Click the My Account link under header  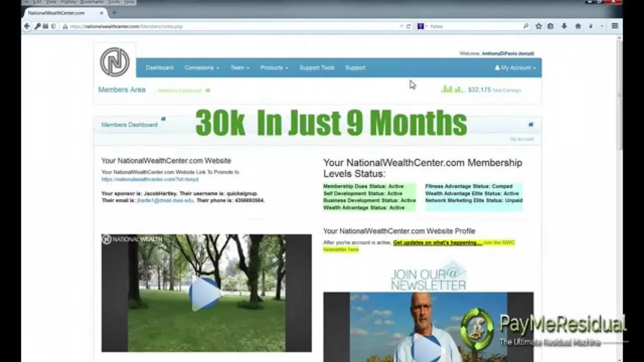pos(522,139)
